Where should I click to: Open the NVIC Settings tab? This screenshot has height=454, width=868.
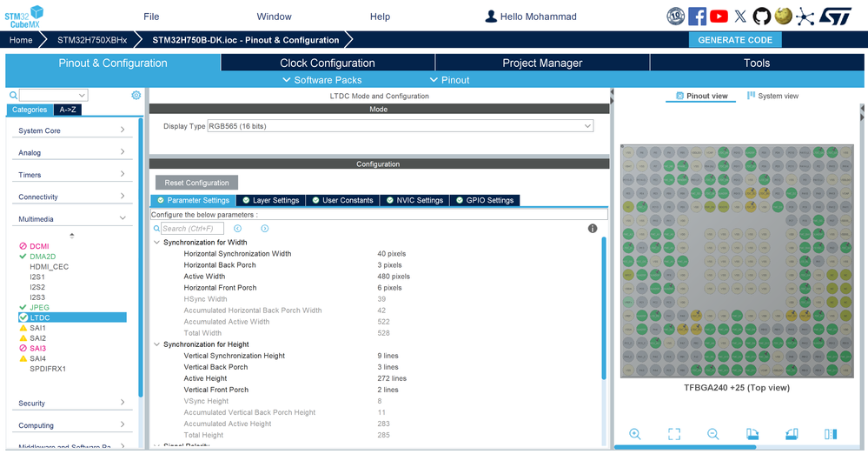tap(414, 200)
